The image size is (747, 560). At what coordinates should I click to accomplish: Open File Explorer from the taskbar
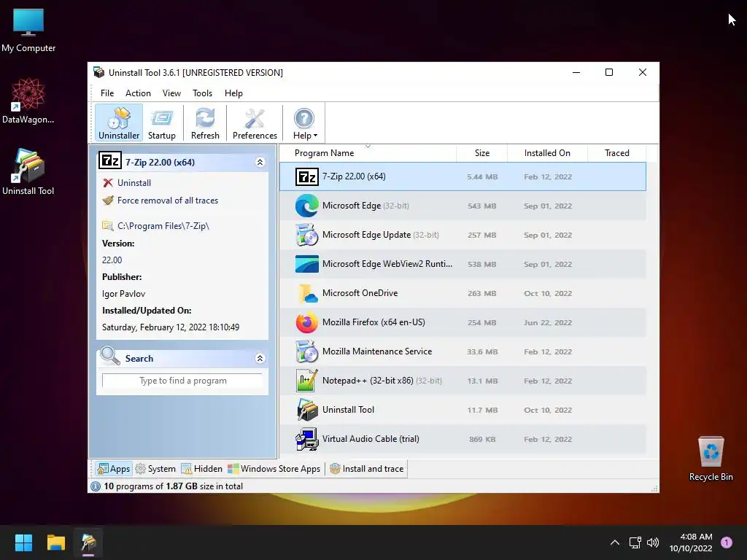click(55, 542)
